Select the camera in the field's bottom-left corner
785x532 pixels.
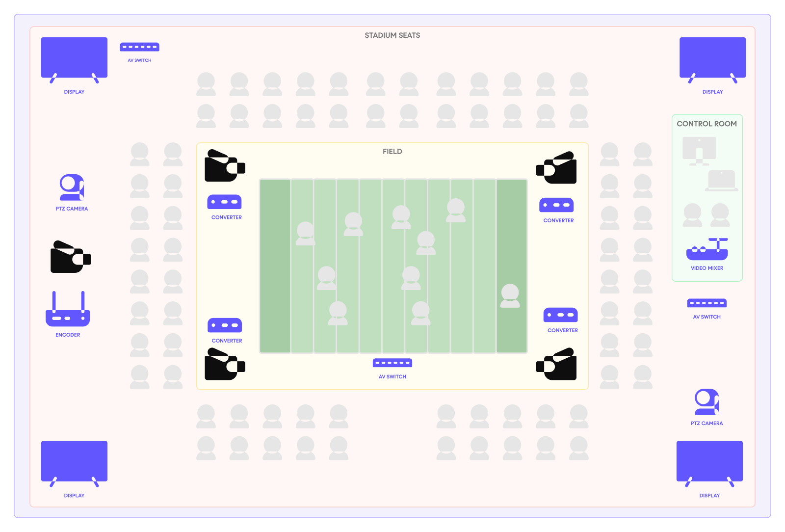pos(225,364)
